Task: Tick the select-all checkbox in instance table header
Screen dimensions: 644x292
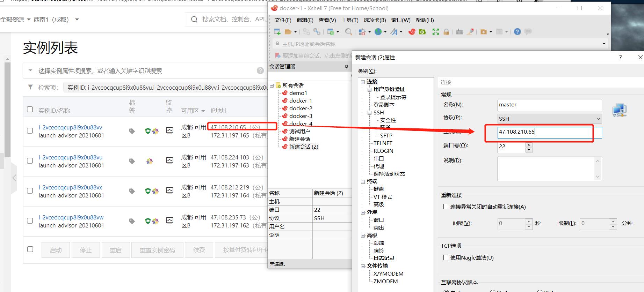Action: point(30,110)
